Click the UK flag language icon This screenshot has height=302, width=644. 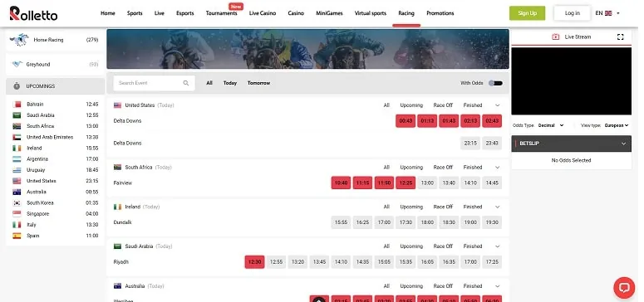pyautogui.click(x=608, y=13)
